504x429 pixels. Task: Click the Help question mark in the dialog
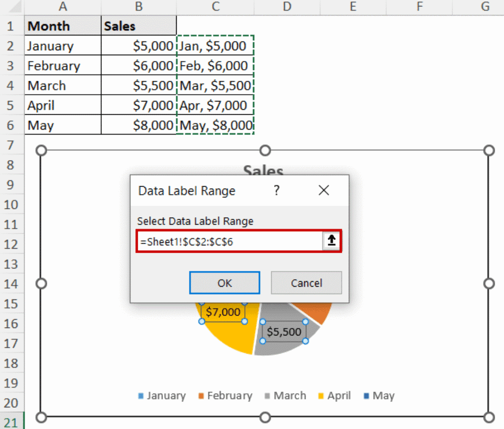276,191
